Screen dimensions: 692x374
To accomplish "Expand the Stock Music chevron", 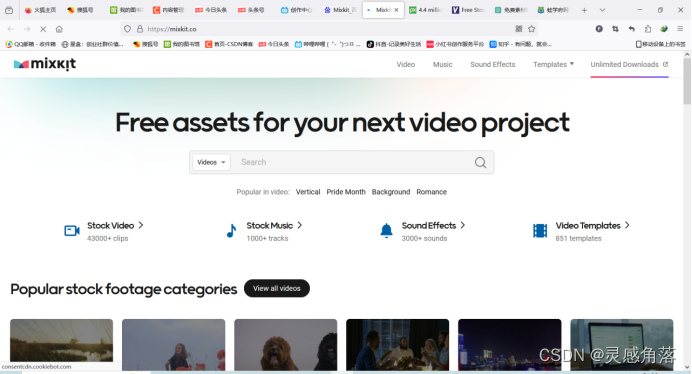I will coord(300,225).
